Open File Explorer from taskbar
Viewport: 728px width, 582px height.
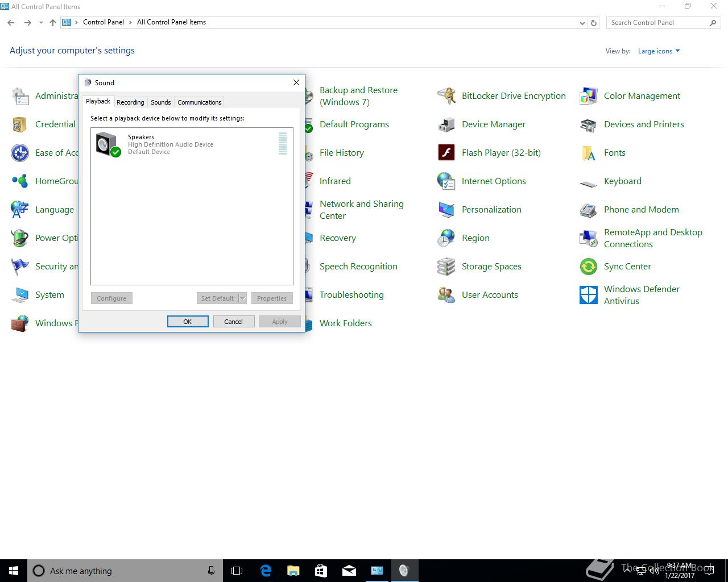point(293,571)
